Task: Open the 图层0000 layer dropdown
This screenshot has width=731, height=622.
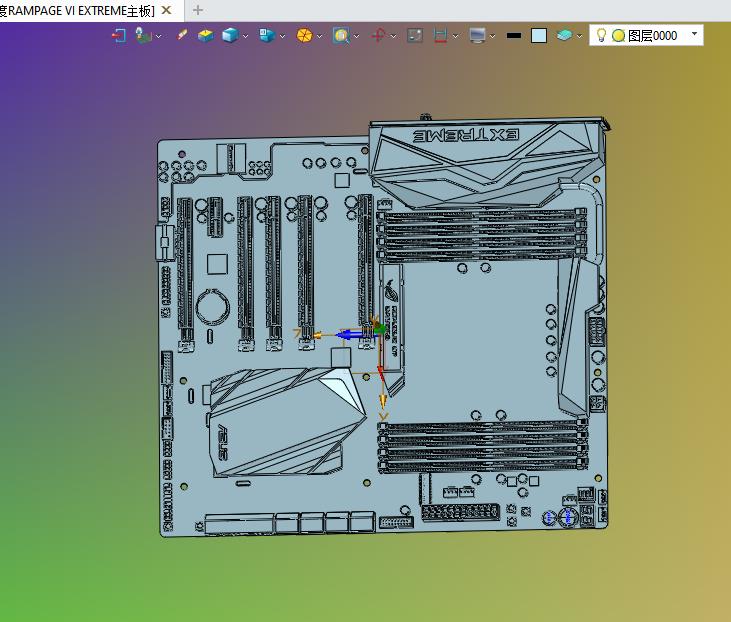Action: click(x=694, y=35)
